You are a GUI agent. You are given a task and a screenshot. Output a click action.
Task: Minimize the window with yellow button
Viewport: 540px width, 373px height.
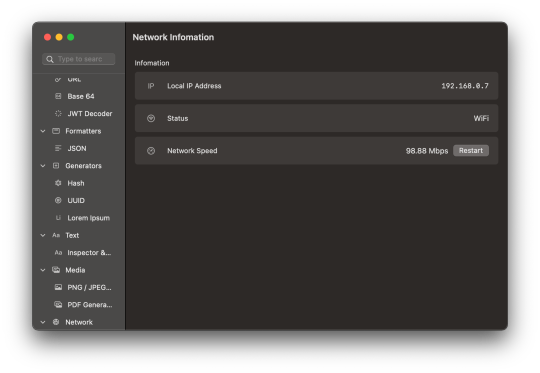tap(59, 37)
